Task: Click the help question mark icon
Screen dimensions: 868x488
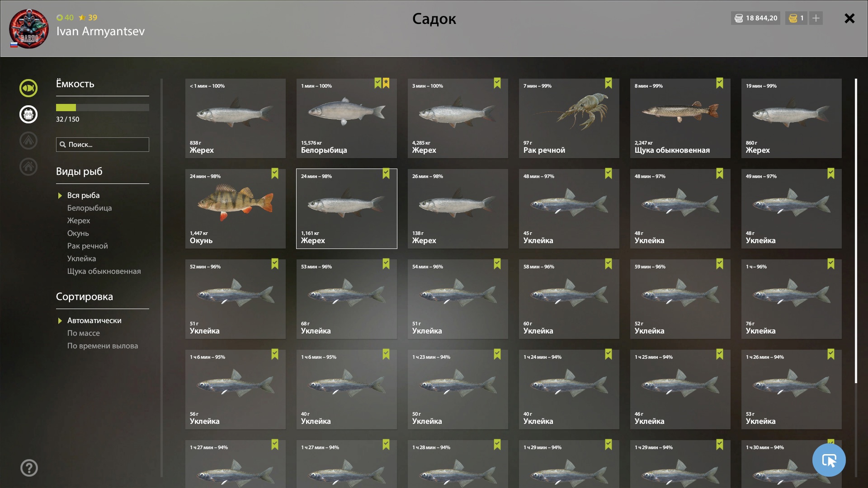Action: click(29, 468)
